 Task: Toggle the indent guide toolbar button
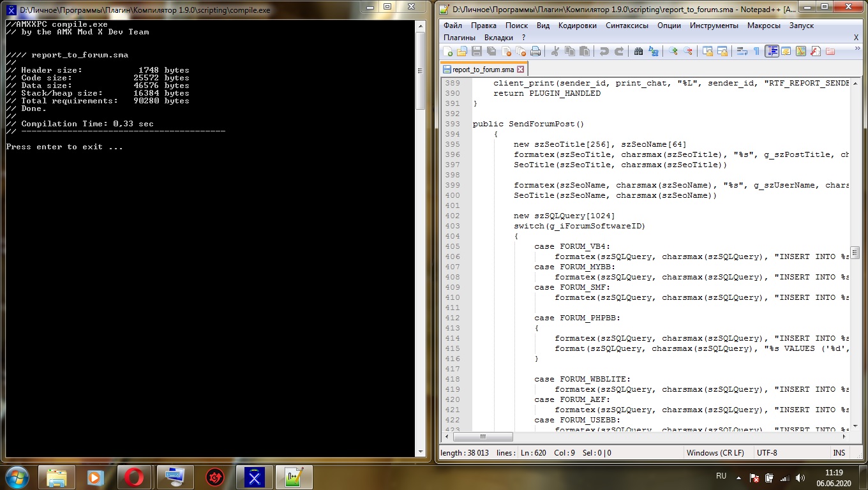coord(772,52)
